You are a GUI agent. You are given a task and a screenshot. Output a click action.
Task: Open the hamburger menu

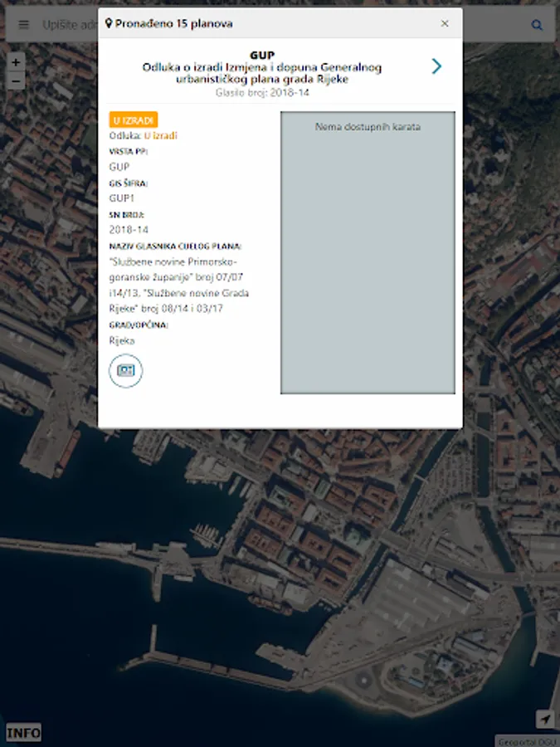(x=23, y=24)
